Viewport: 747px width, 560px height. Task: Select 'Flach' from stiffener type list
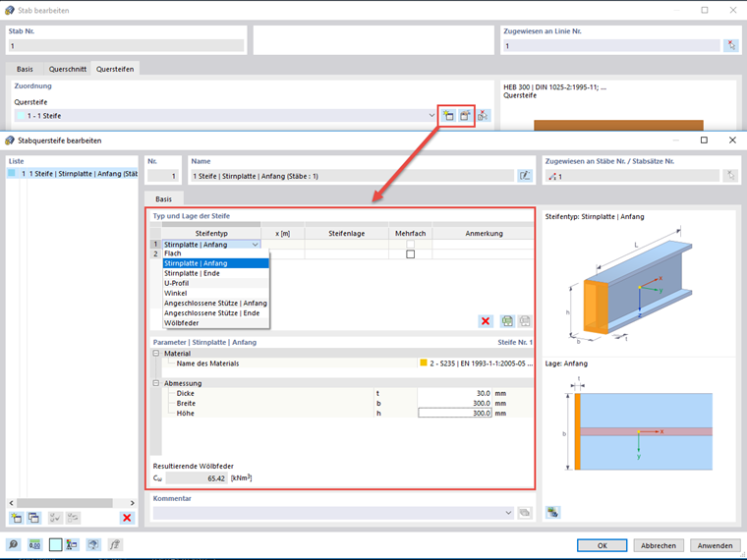tap(216, 253)
